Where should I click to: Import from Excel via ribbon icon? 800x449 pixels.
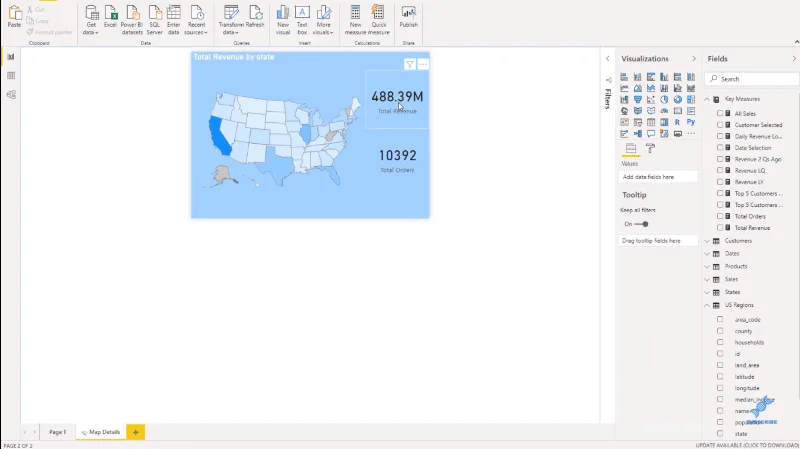pos(110,16)
